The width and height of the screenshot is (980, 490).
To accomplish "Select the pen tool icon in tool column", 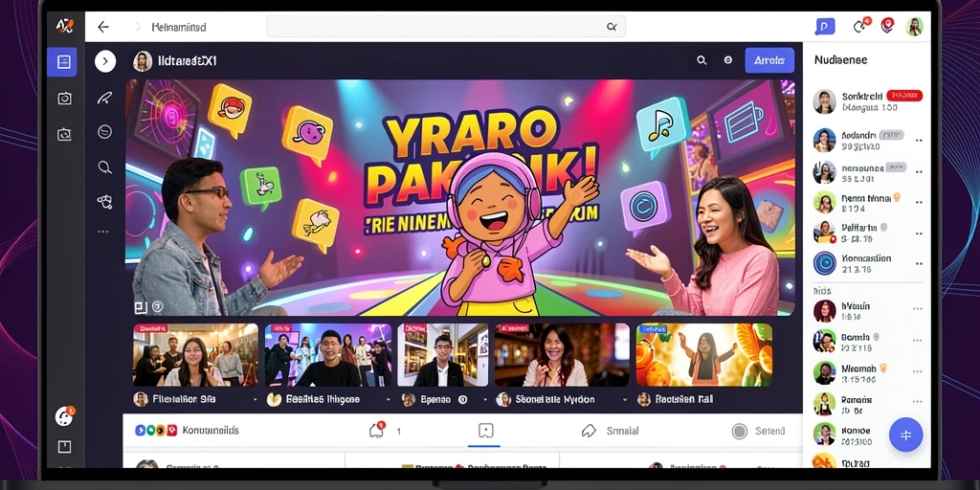I will (x=105, y=98).
